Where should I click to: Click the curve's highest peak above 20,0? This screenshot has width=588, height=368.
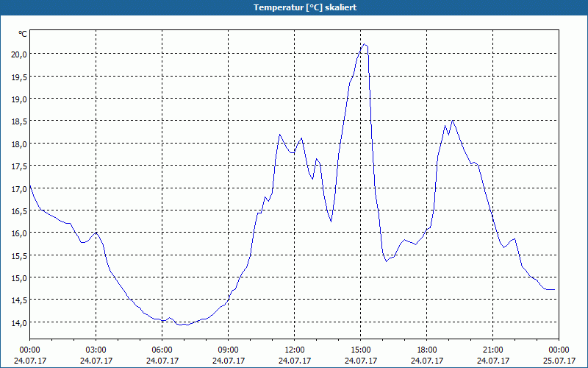pyautogui.click(x=364, y=44)
